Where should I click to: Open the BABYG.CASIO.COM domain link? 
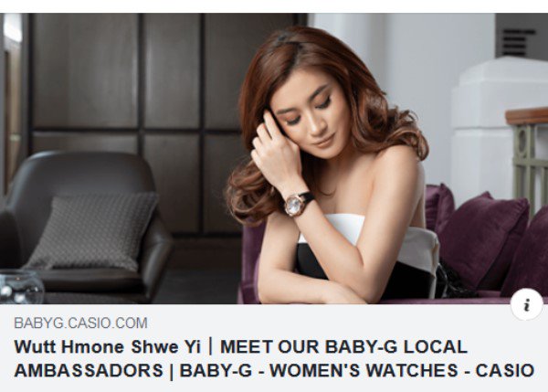click(80, 323)
